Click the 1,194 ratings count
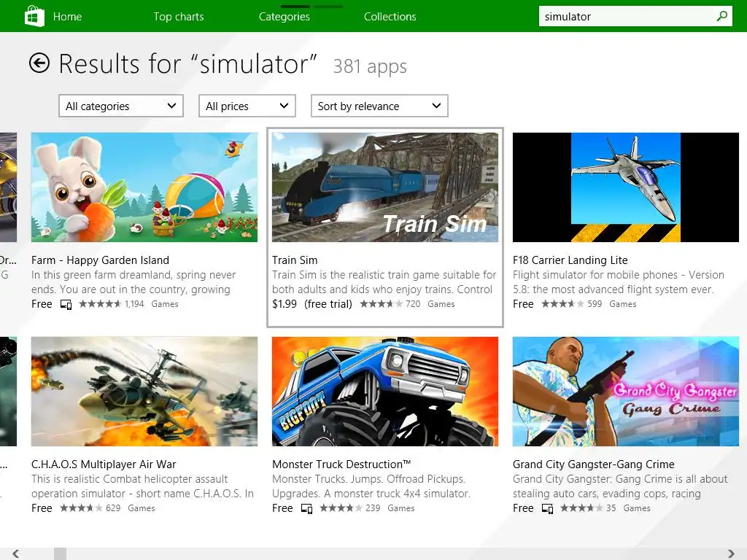The height and width of the screenshot is (560, 747). click(x=134, y=304)
